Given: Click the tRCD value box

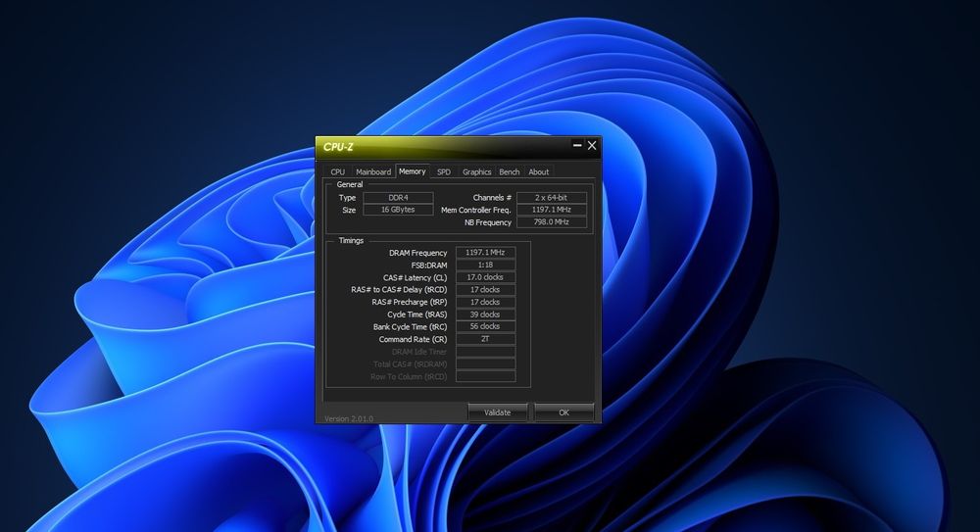Looking at the screenshot, I should coord(486,289).
